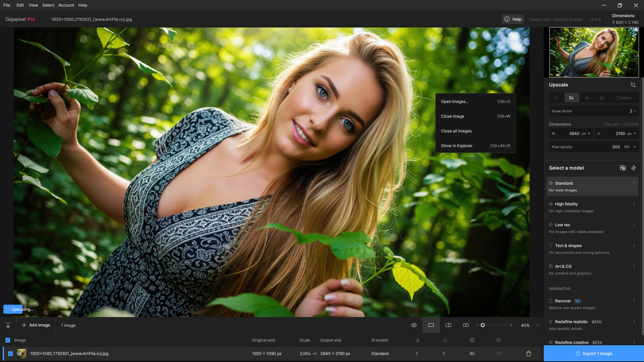
Task: Click the zoom slider handle
Action: coord(483,325)
